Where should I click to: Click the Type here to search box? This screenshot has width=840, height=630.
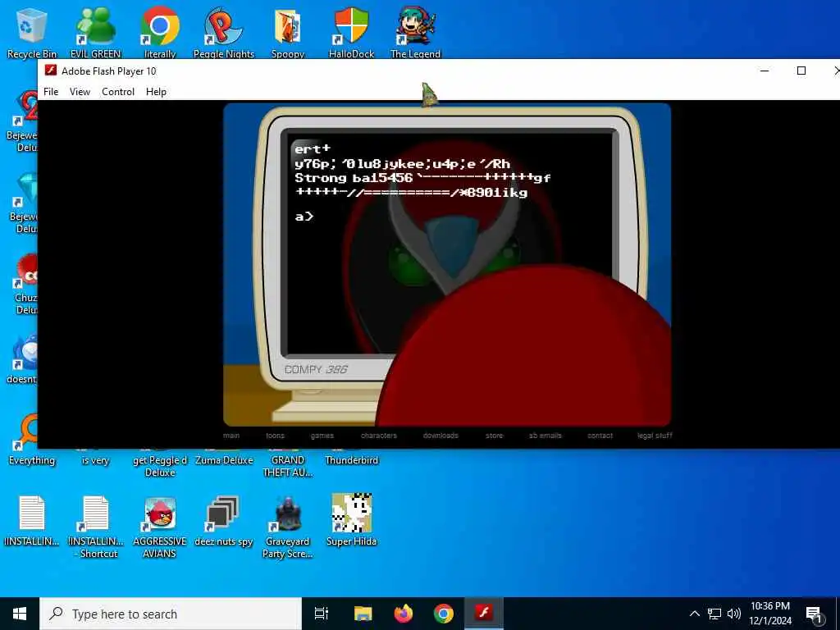pyautogui.click(x=171, y=614)
